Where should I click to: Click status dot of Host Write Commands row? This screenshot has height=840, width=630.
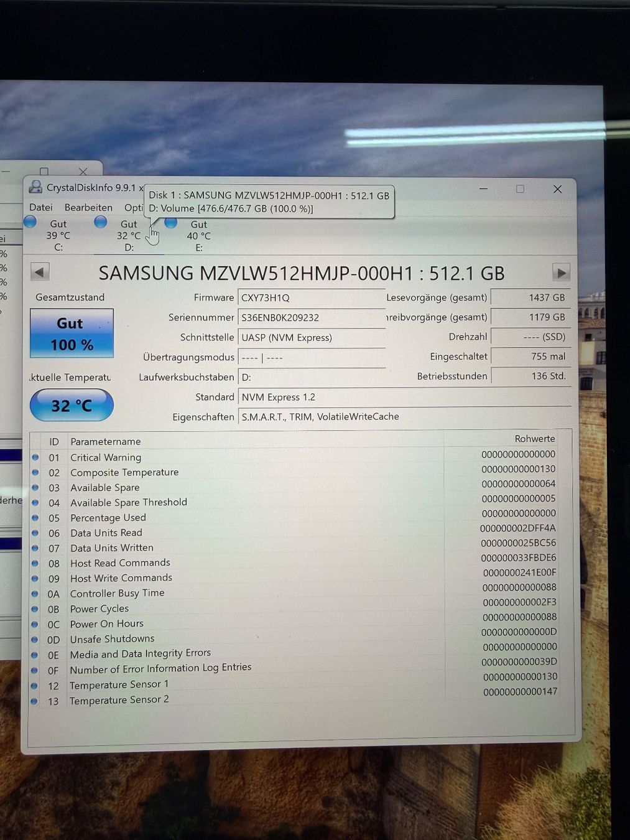coord(35,579)
